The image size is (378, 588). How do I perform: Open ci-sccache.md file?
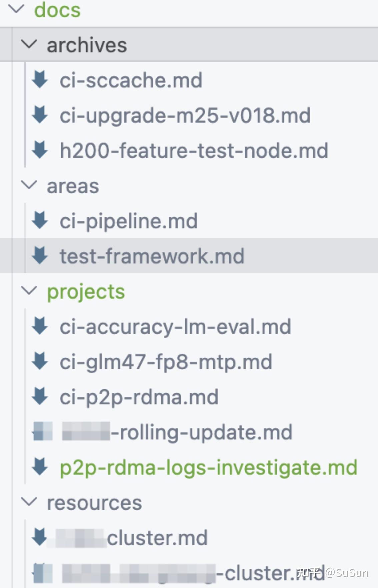131,80
